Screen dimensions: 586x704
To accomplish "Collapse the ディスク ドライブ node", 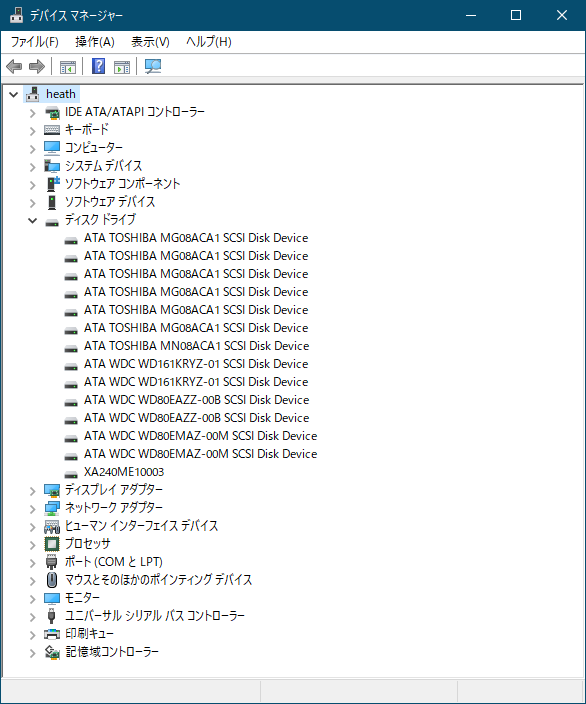I will point(32,220).
